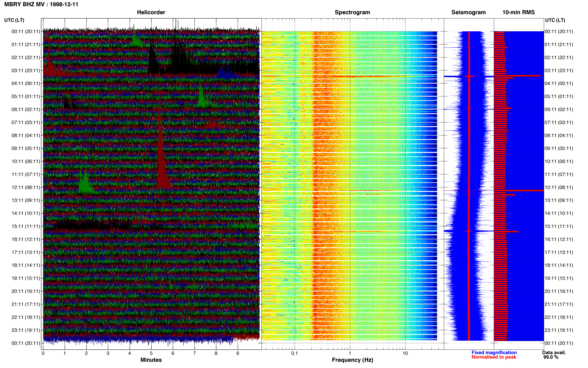Click the left-axis time label 13:11 (09:11)
The height and width of the screenshot is (368, 588).
tap(26, 200)
